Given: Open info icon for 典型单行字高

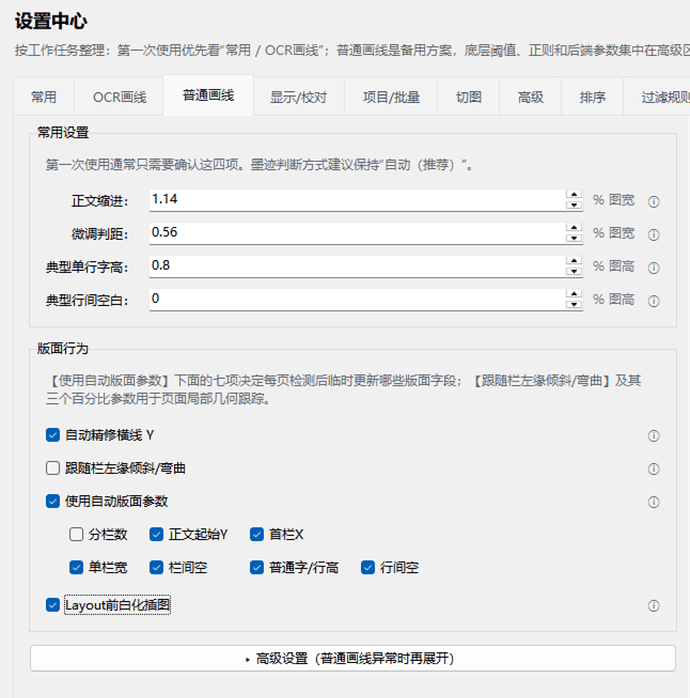Looking at the screenshot, I should click(653, 268).
